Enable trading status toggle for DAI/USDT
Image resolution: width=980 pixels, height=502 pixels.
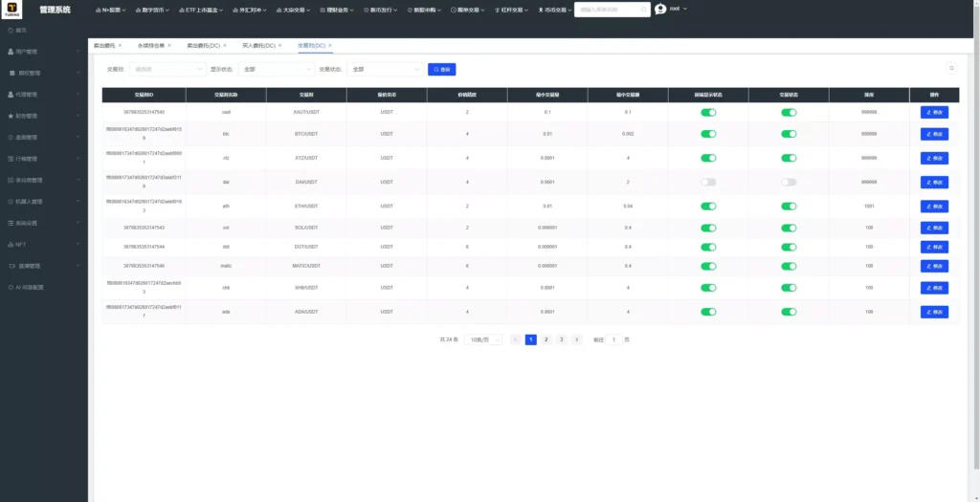pyautogui.click(x=789, y=182)
